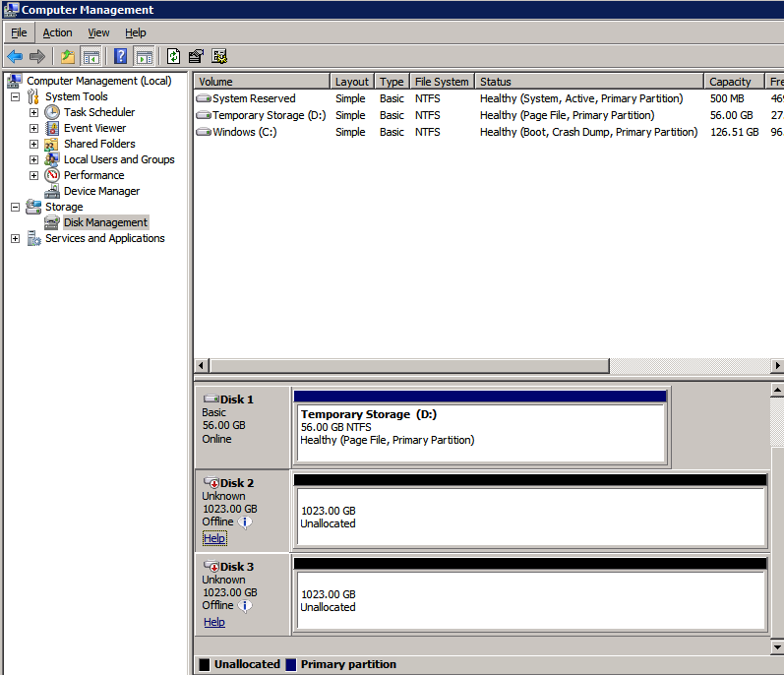Sort by the Layout column header
784x675 pixels.
click(352, 82)
